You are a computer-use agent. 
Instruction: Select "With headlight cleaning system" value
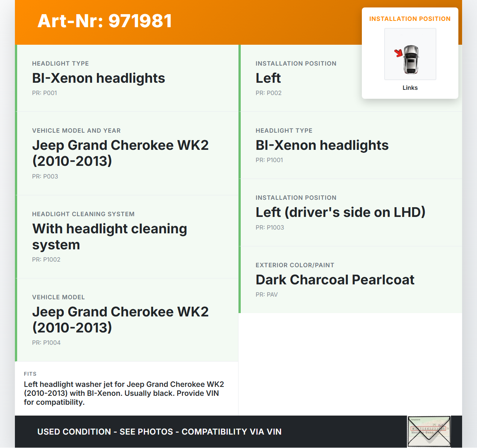tap(110, 237)
